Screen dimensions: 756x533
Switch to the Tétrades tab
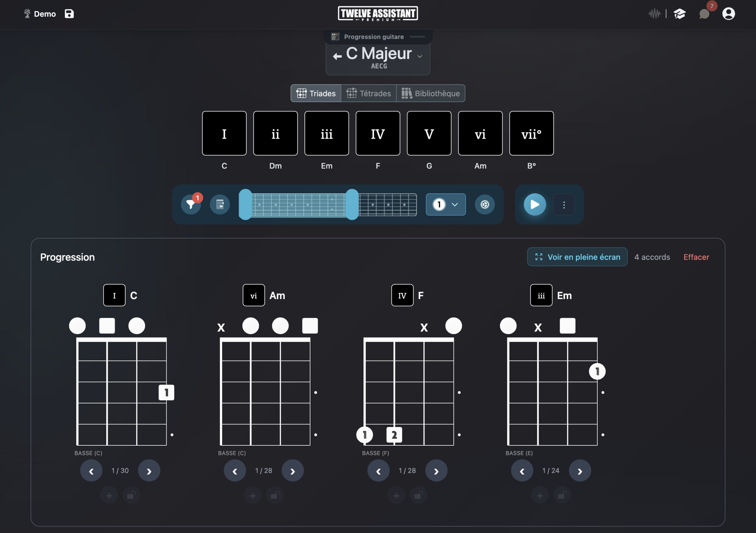[x=369, y=94]
